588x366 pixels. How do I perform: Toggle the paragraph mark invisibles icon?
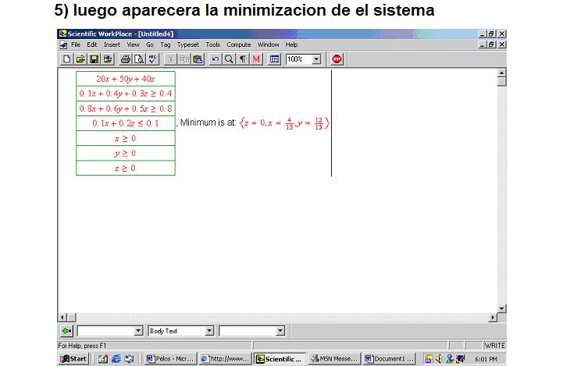(243, 59)
